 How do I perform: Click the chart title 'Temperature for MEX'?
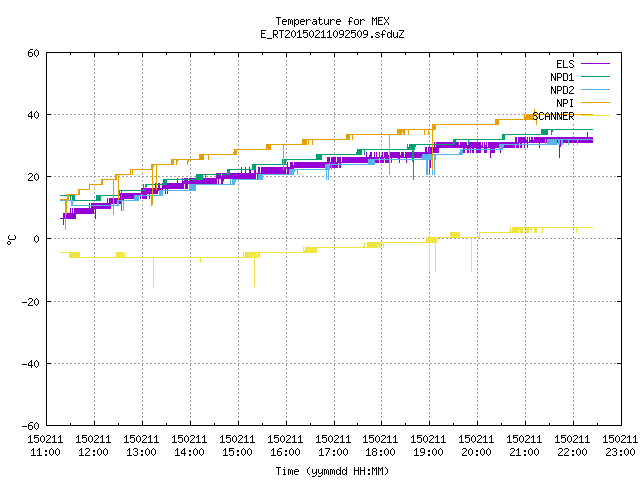pyautogui.click(x=332, y=21)
